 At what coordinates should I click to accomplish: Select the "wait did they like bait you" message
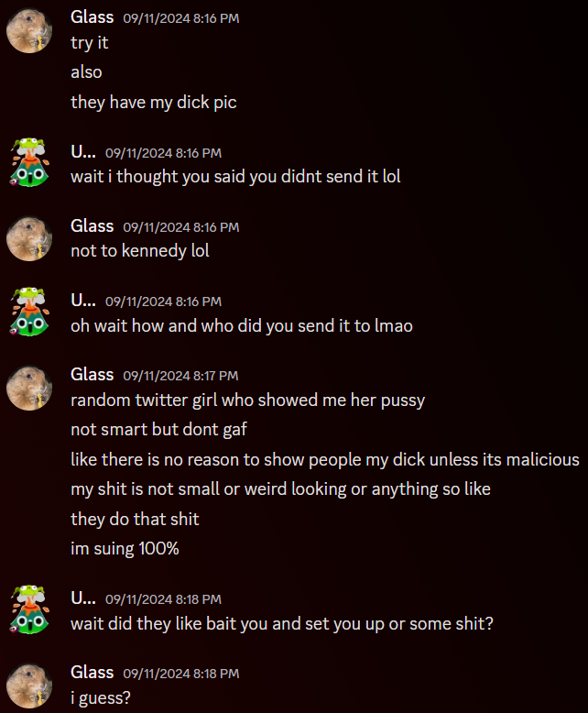pos(282,623)
